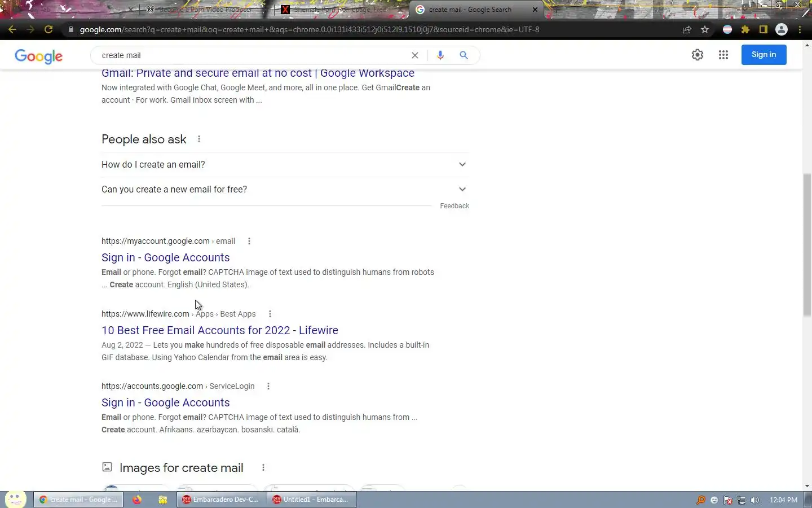
Task: Open 'Gmail: Private and secure email' result
Action: 258,73
